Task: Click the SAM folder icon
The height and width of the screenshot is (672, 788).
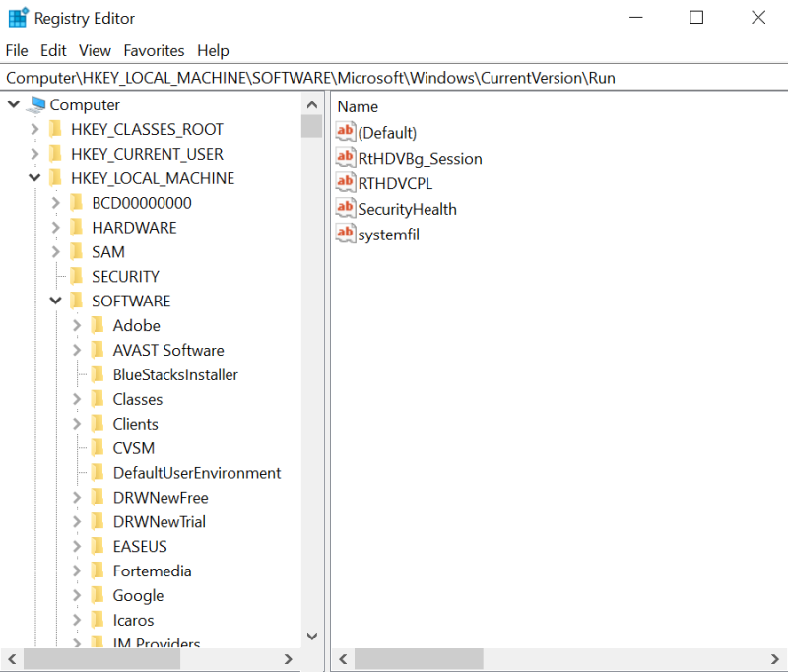Action: [x=77, y=252]
